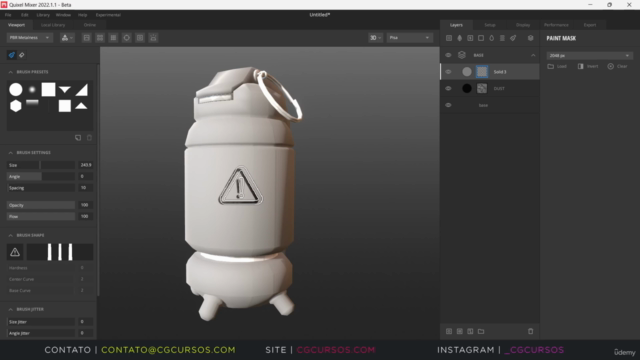640x360 pixels.
Task: Click the frame object icon in viewport toolbar
Action: [140, 38]
